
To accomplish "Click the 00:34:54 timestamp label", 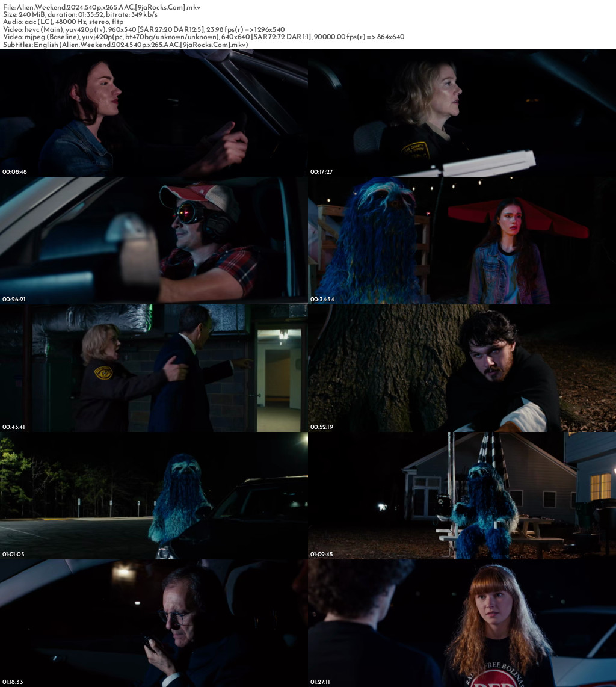I will coord(321,300).
